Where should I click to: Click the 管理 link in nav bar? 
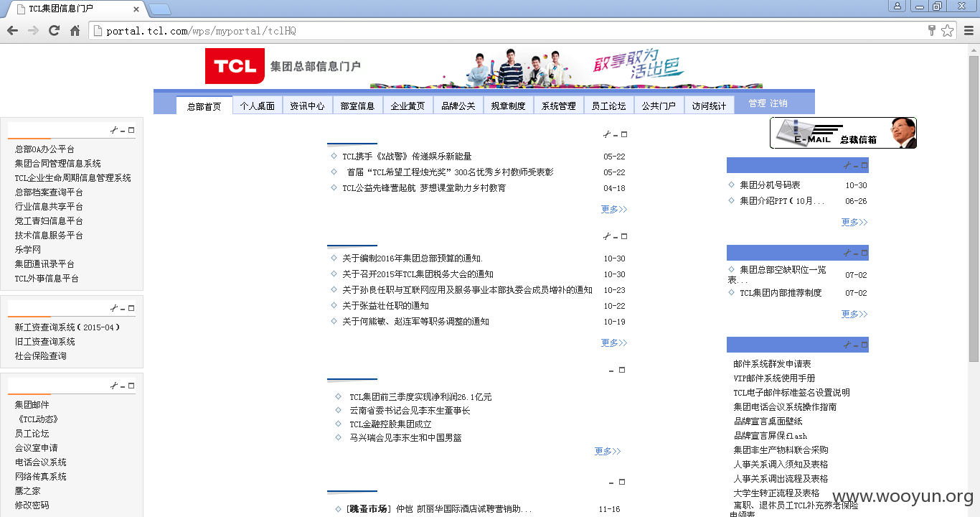tap(757, 103)
